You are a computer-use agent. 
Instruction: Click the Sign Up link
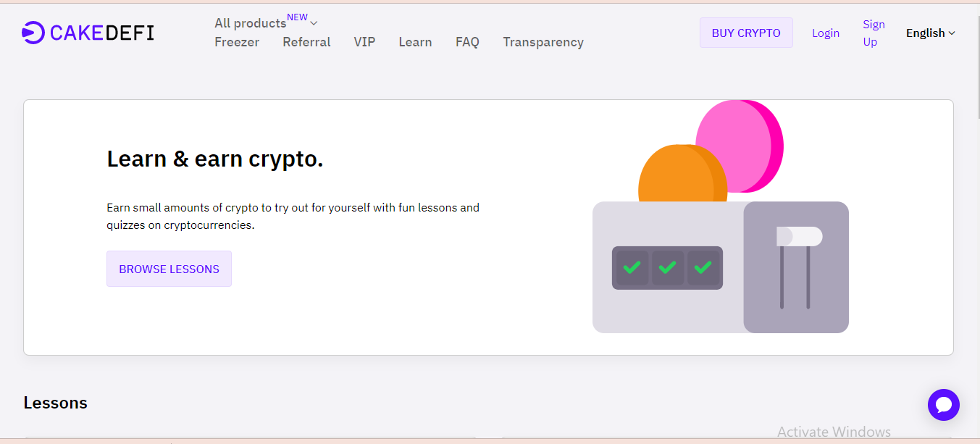tap(874, 33)
